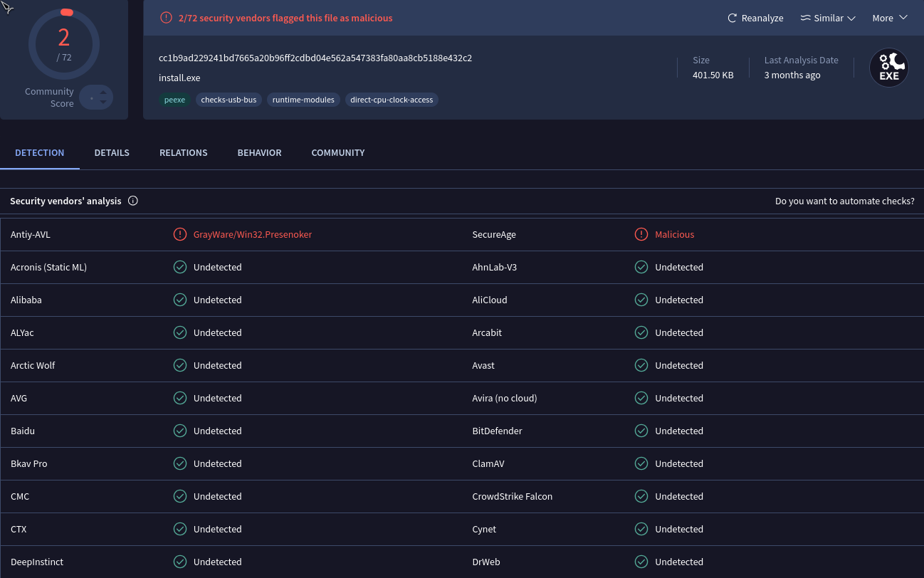
Task: Click the EXE file type icon
Action: (889, 68)
